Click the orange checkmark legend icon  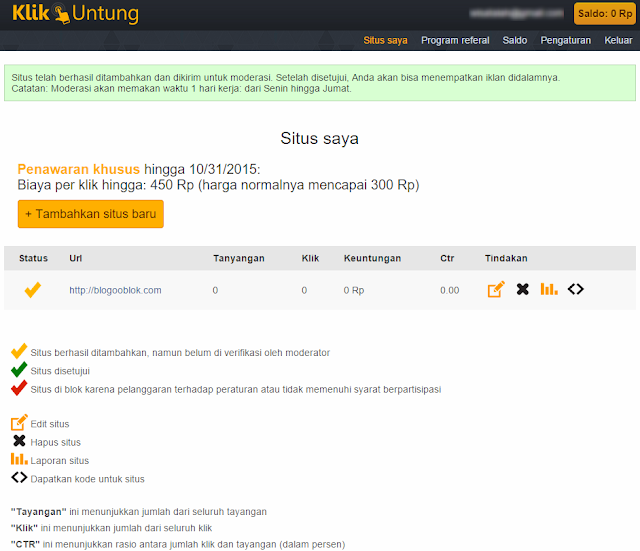point(19,351)
